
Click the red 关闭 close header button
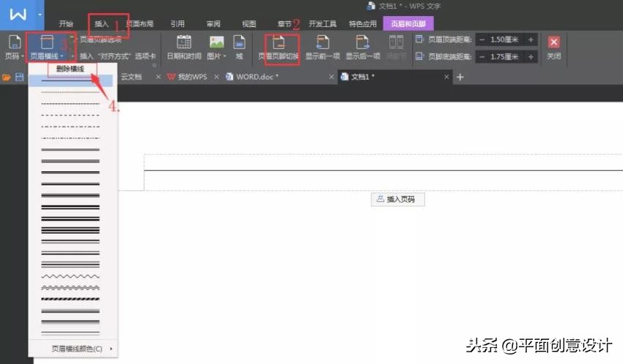pyautogui.click(x=554, y=42)
